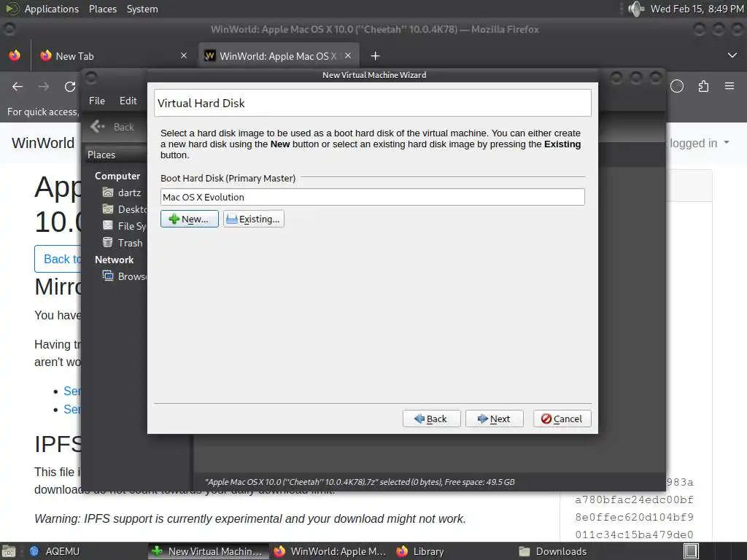Screen dimensions: 747x560
Task: Select Desktop entry in Places sidebar
Action: tap(124, 209)
